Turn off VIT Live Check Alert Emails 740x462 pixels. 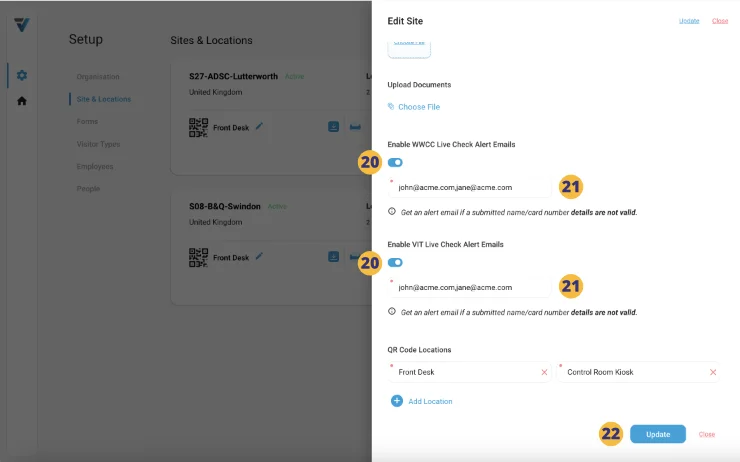pyautogui.click(x=396, y=262)
